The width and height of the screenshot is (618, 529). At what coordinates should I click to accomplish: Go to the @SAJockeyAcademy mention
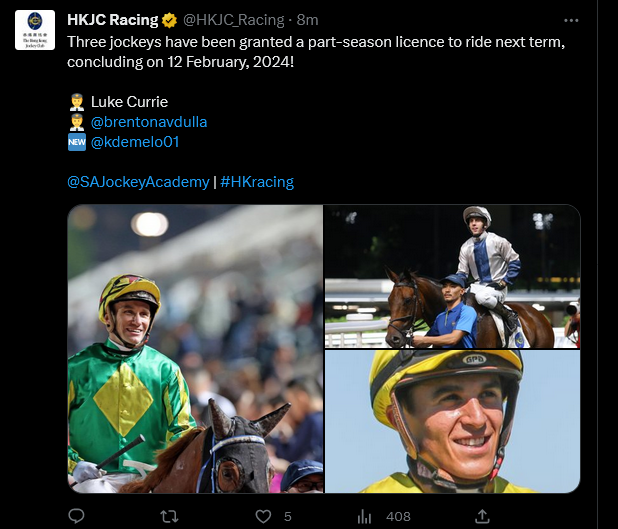click(138, 181)
